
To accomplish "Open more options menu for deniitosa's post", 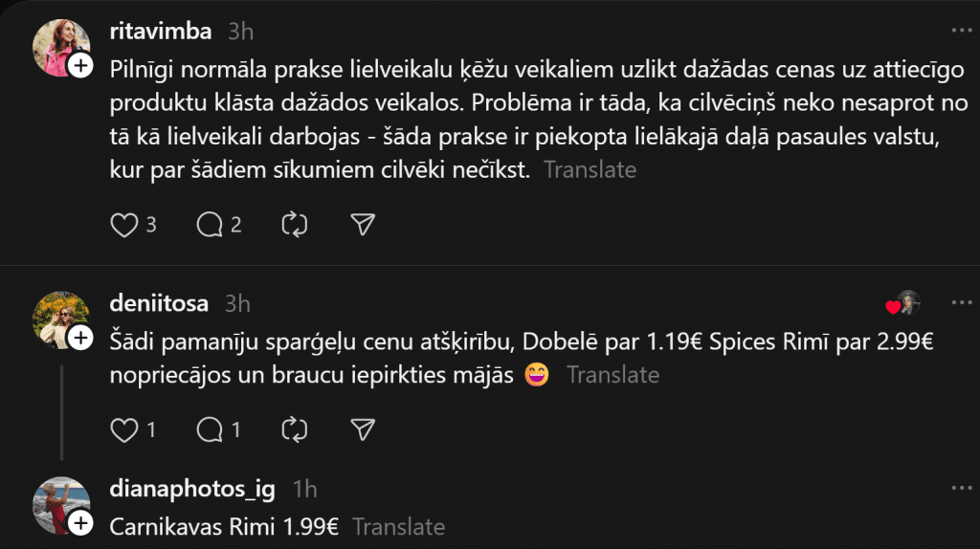I will click(960, 303).
